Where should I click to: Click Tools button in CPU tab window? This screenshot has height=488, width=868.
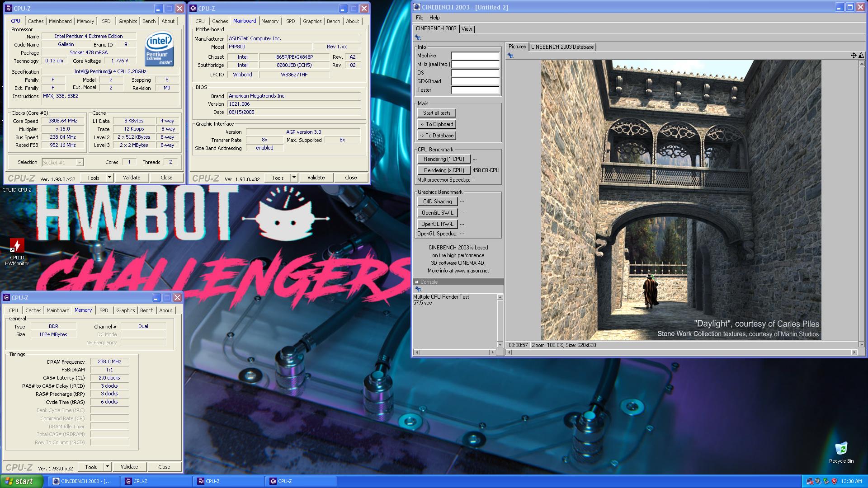[93, 178]
